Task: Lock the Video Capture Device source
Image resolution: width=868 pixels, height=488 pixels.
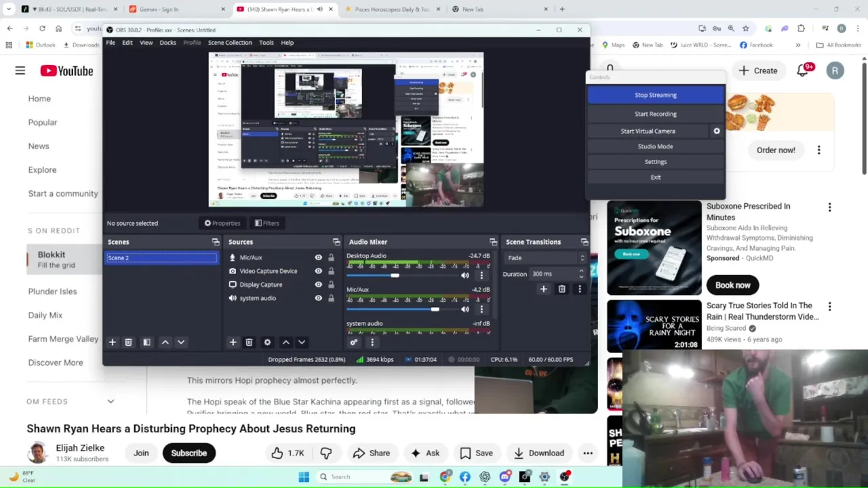Action: [331, 271]
